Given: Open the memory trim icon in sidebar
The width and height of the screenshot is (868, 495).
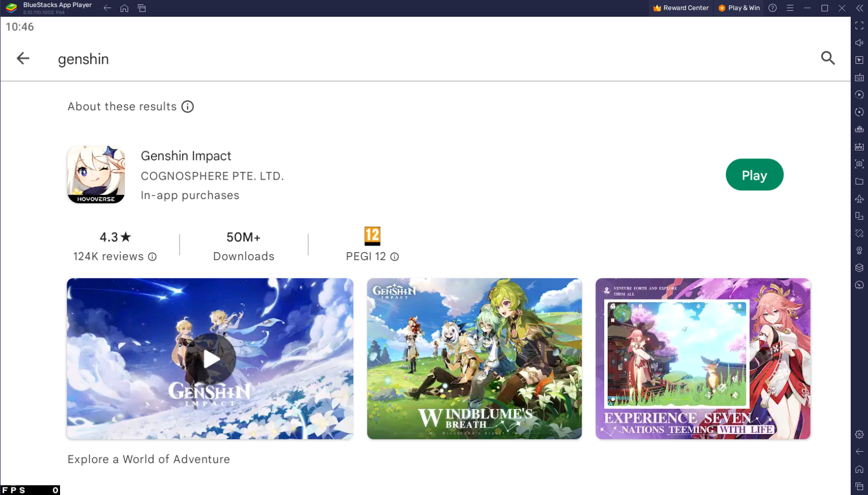Looking at the screenshot, I should click(859, 129).
